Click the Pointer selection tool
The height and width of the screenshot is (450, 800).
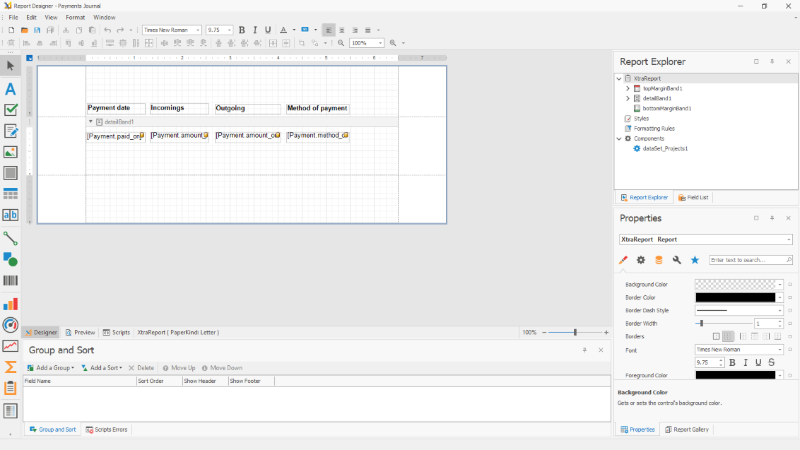pyautogui.click(x=11, y=66)
